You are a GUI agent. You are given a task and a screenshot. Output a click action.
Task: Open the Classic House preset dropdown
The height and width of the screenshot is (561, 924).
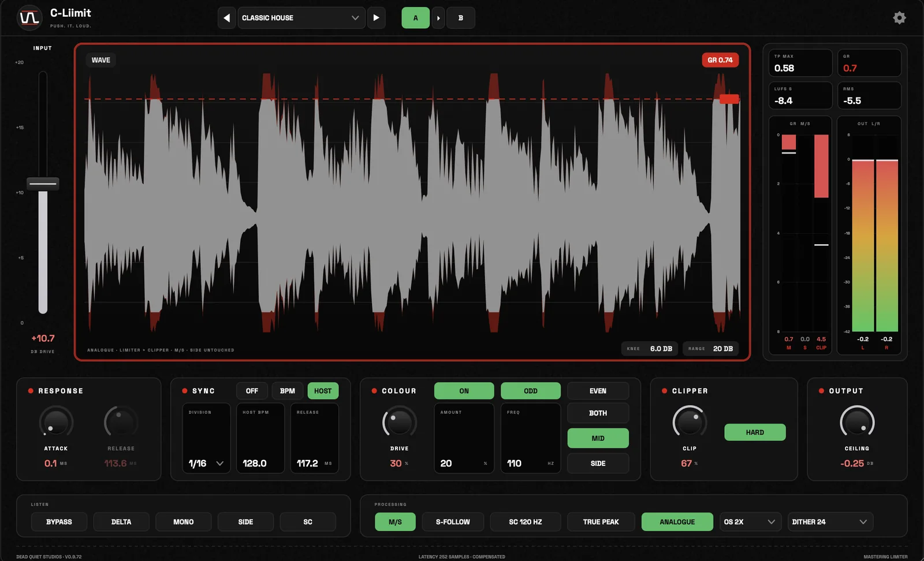click(301, 18)
